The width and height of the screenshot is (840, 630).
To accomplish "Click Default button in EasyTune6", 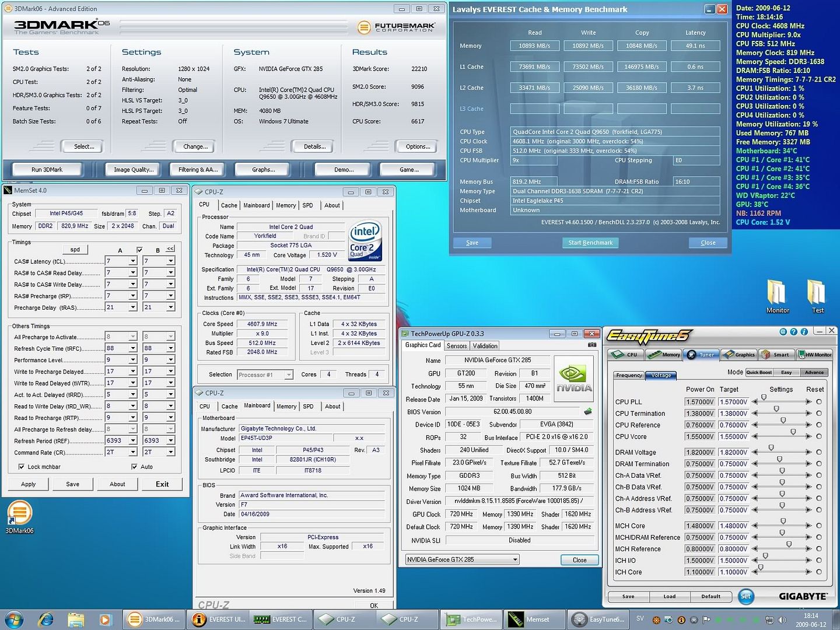I will (x=710, y=596).
